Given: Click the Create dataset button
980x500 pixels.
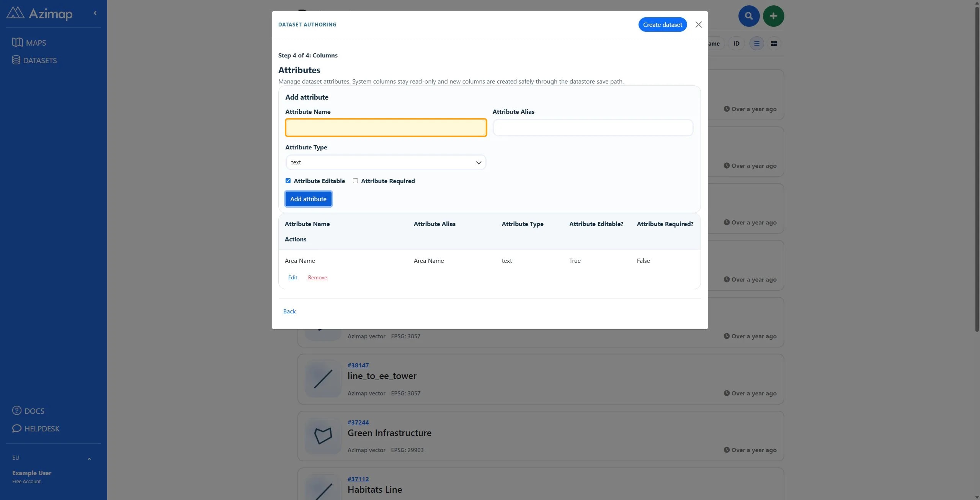Looking at the screenshot, I should (662, 25).
